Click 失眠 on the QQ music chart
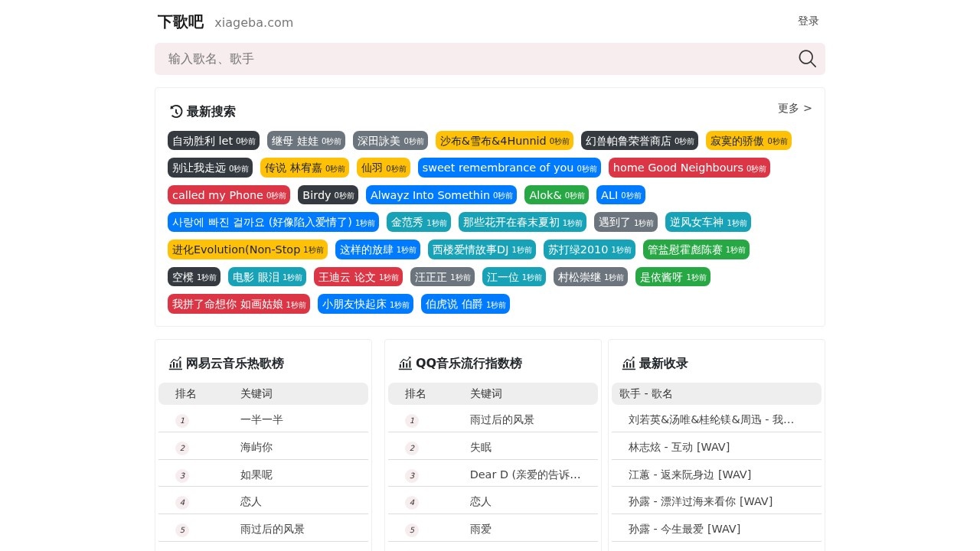The height and width of the screenshot is (551, 980). [480, 447]
